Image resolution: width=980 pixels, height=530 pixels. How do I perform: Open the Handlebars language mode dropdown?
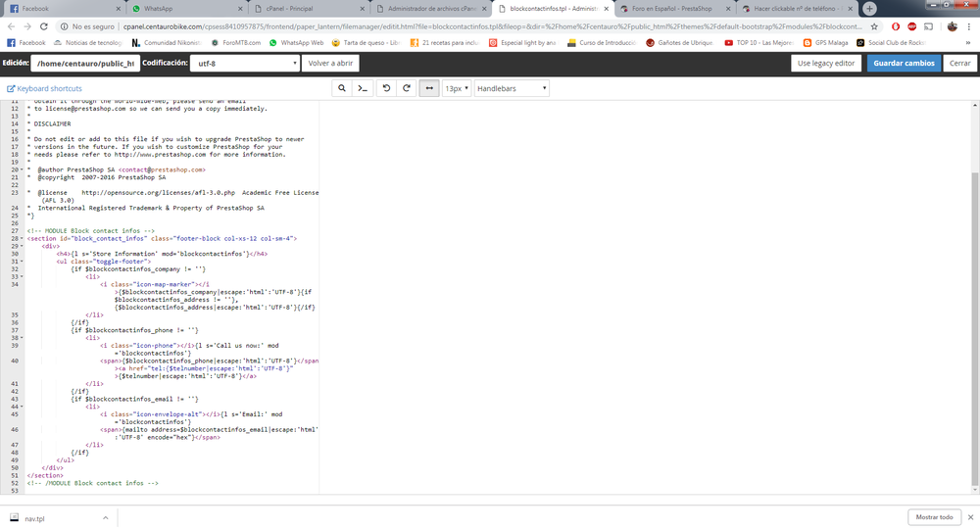512,88
